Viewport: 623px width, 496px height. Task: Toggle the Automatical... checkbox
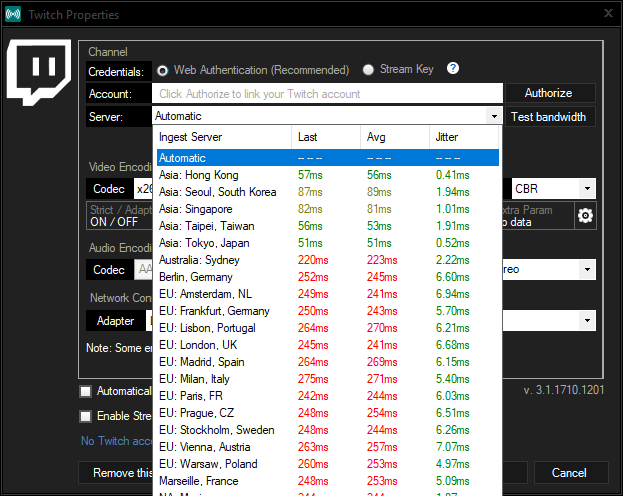click(85, 391)
